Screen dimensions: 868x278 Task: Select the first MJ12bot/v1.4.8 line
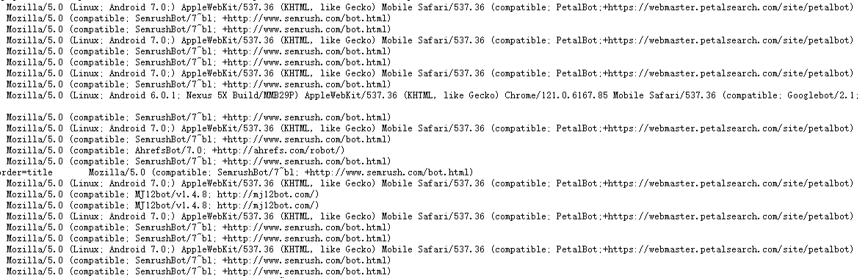pos(163,194)
